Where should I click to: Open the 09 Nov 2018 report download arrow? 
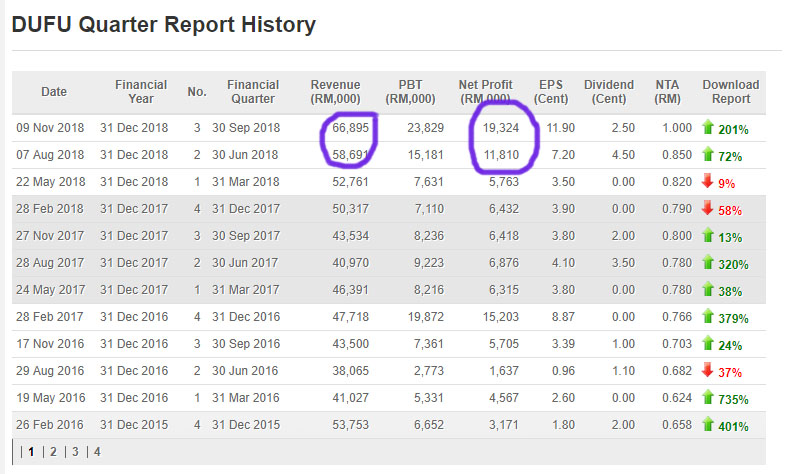707,128
